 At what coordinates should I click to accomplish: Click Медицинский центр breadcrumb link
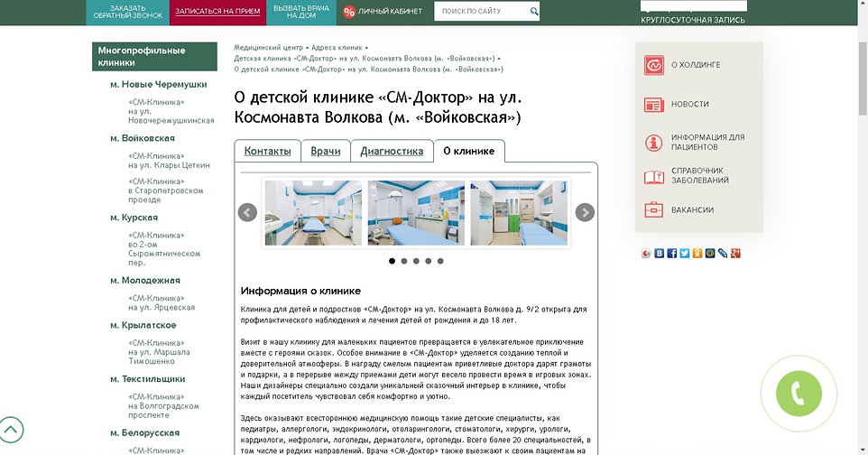[x=269, y=48]
